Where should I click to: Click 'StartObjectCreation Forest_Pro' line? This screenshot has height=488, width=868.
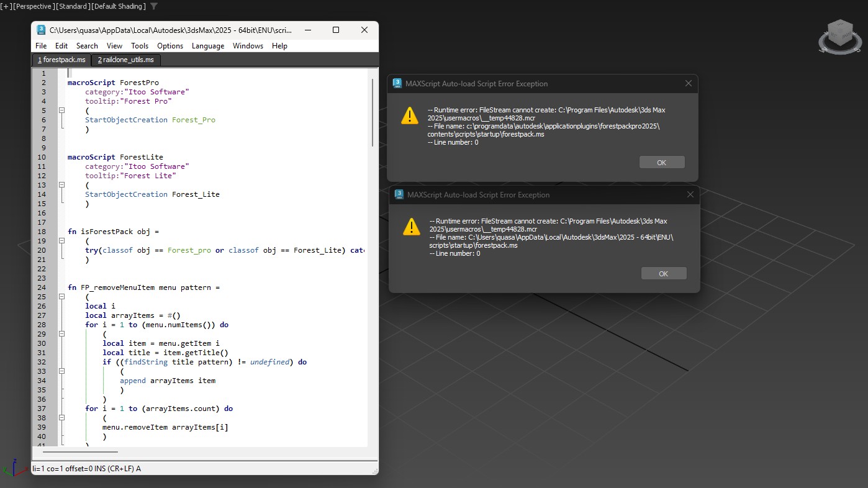click(150, 120)
